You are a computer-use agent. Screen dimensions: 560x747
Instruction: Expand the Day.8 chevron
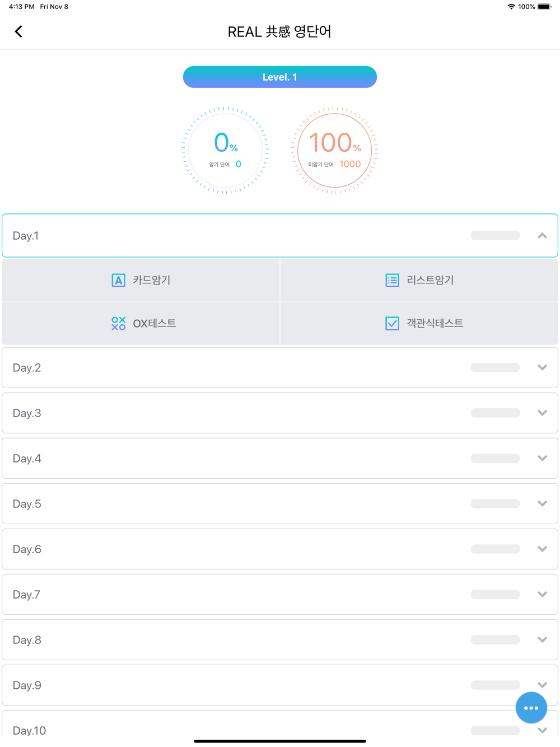click(x=542, y=639)
